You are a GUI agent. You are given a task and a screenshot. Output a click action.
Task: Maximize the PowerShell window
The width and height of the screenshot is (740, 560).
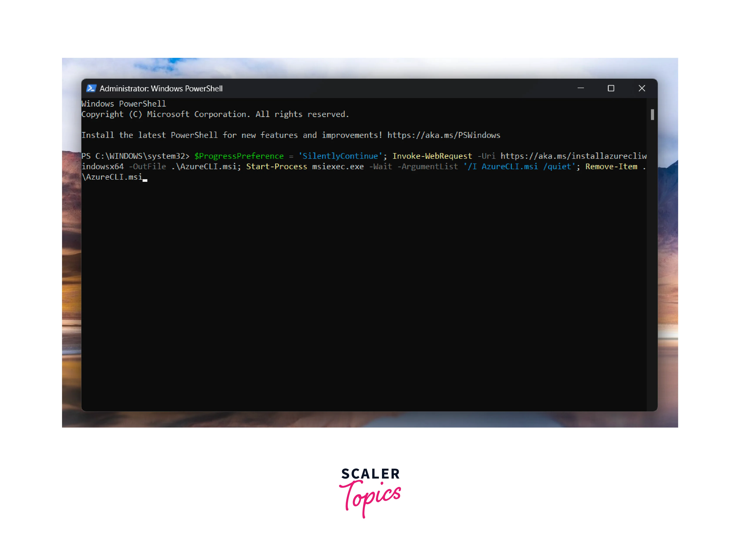611,88
